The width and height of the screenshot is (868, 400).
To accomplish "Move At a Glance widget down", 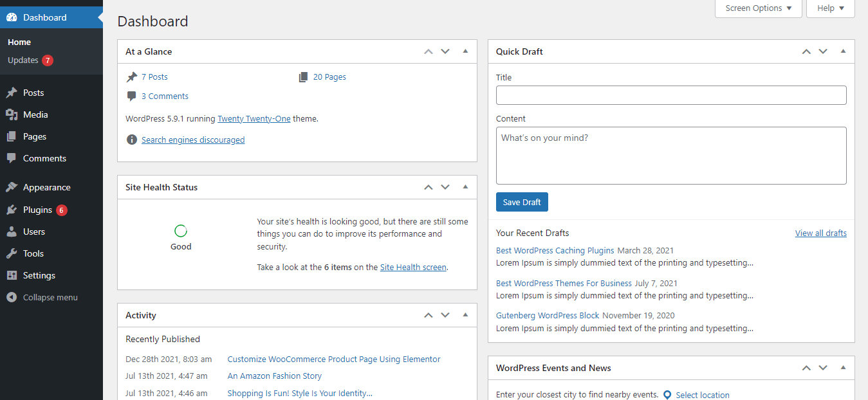I will [x=445, y=51].
